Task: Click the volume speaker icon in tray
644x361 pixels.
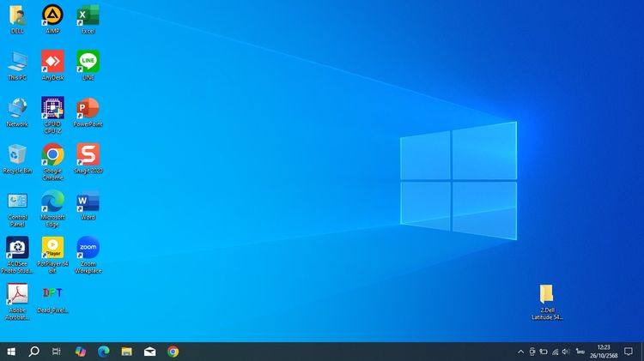Action: (565, 352)
